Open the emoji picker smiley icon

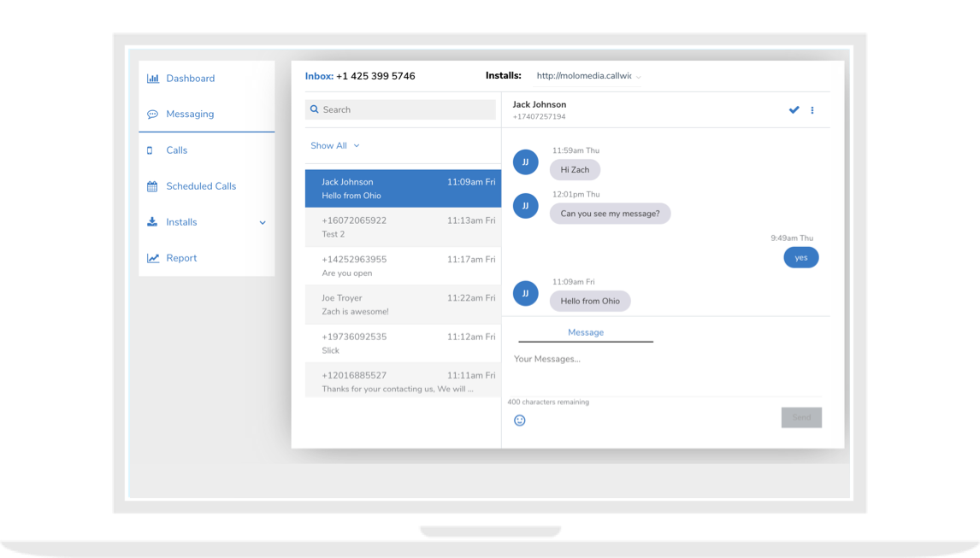coord(519,420)
